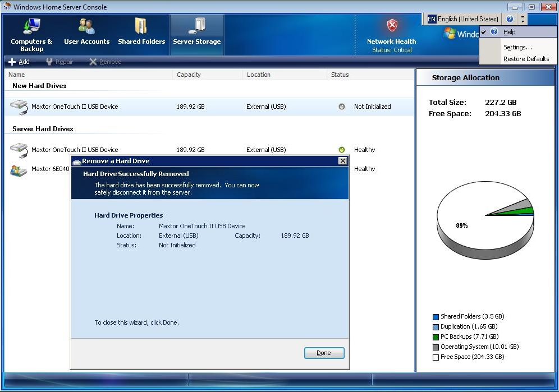The image size is (559, 392).
Task: Click Done to close the wizard
Action: click(x=324, y=353)
